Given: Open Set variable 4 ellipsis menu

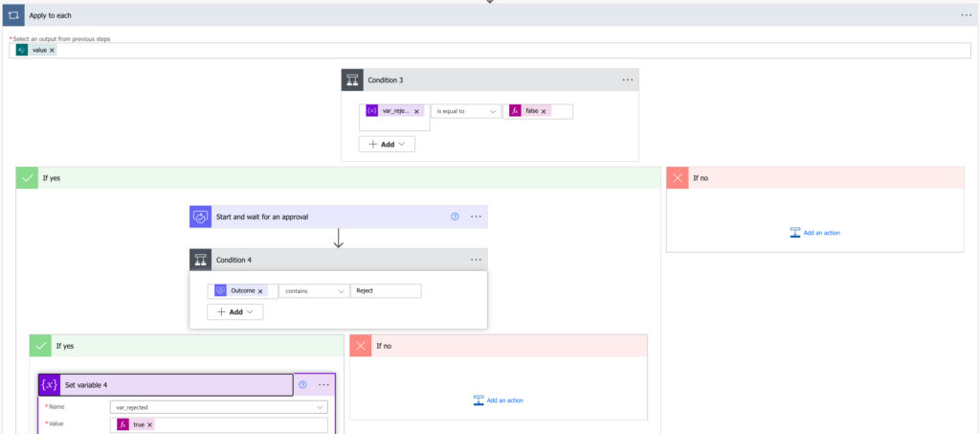Looking at the screenshot, I should click(323, 384).
